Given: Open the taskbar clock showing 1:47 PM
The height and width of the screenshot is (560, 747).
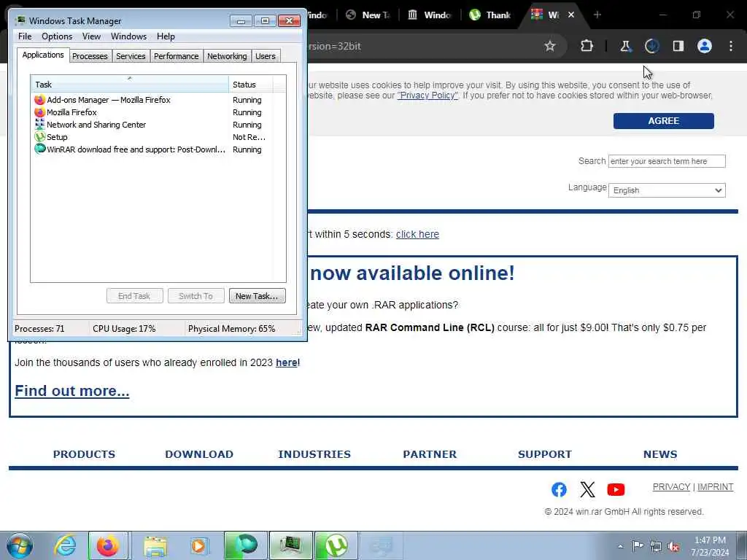Looking at the screenshot, I should pyautogui.click(x=710, y=546).
